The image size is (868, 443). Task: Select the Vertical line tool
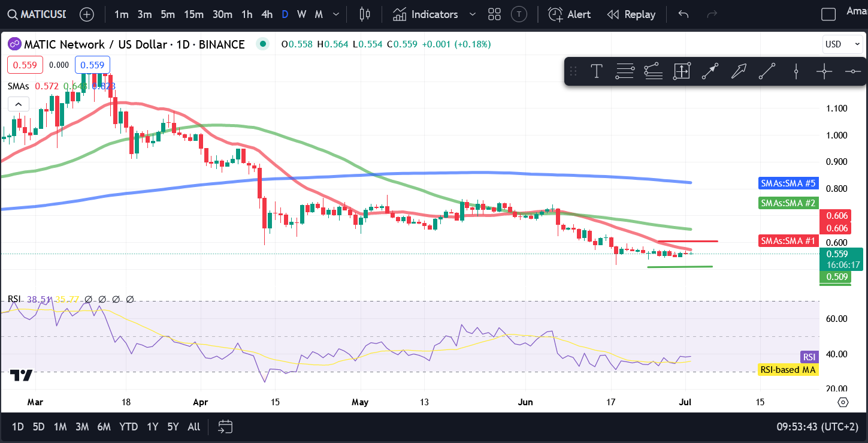(796, 72)
